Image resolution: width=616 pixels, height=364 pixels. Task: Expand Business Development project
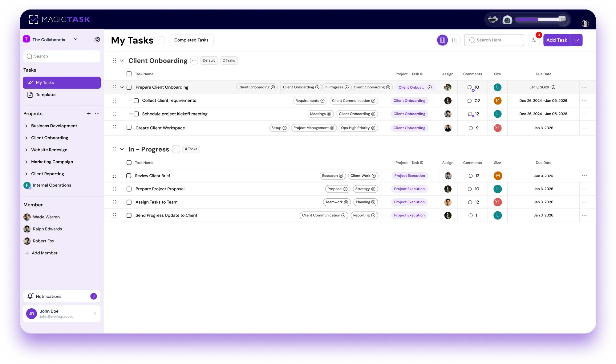26,126
